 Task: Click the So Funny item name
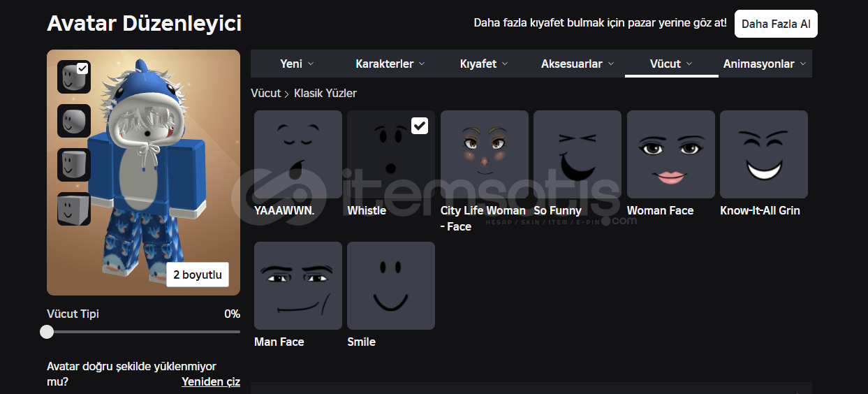tap(557, 210)
